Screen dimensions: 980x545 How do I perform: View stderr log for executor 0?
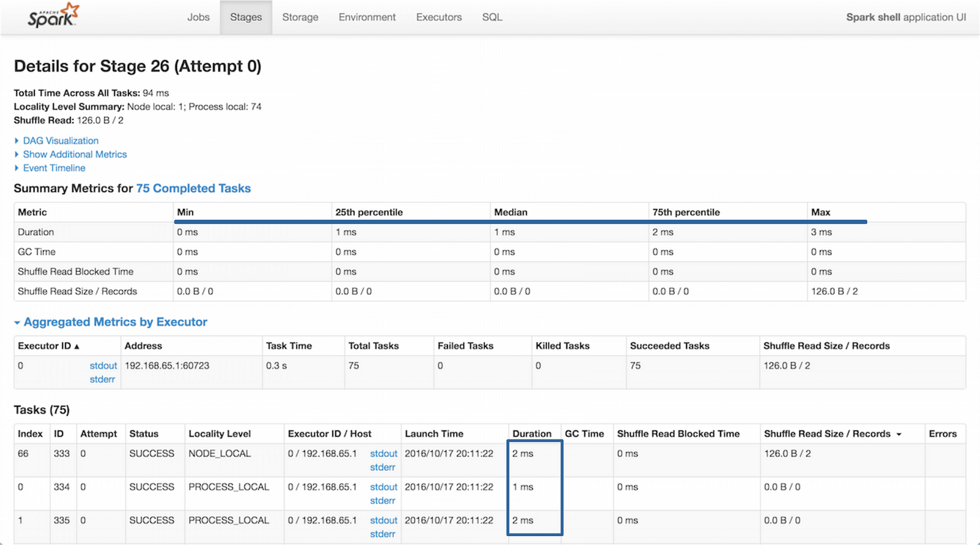click(x=102, y=379)
